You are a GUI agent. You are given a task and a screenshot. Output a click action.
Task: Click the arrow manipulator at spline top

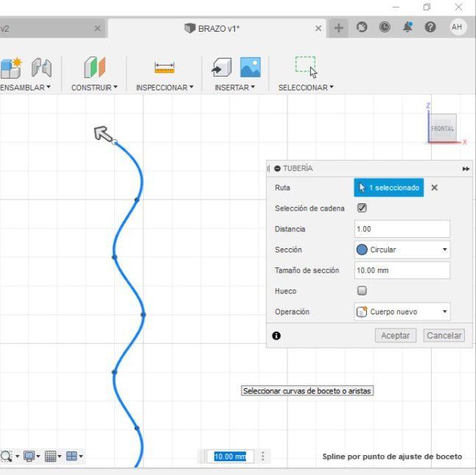(103, 134)
